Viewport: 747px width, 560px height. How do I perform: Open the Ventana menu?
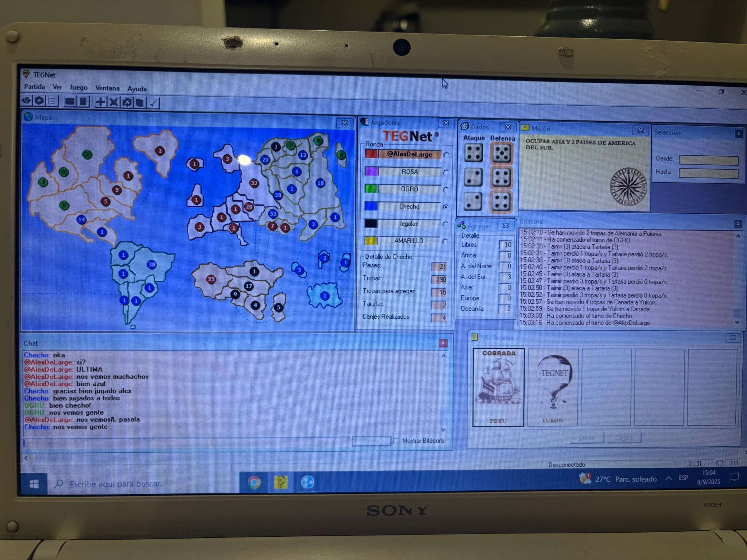[x=107, y=88]
